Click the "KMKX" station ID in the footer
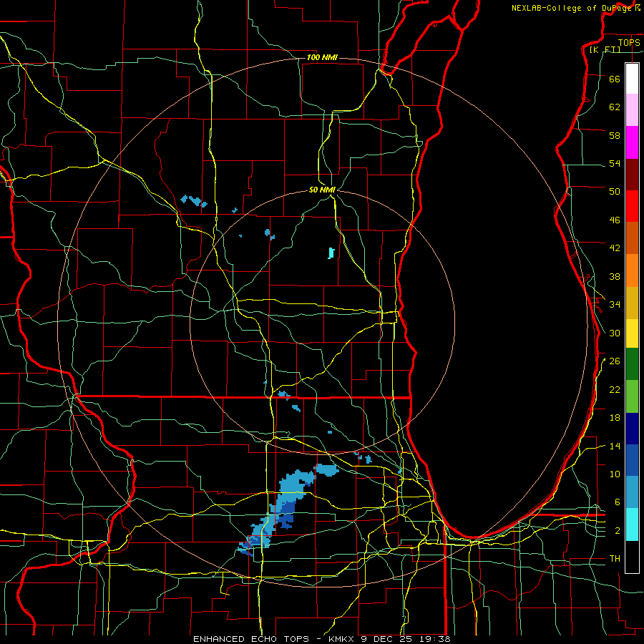644x644 pixels. (343, 639)
